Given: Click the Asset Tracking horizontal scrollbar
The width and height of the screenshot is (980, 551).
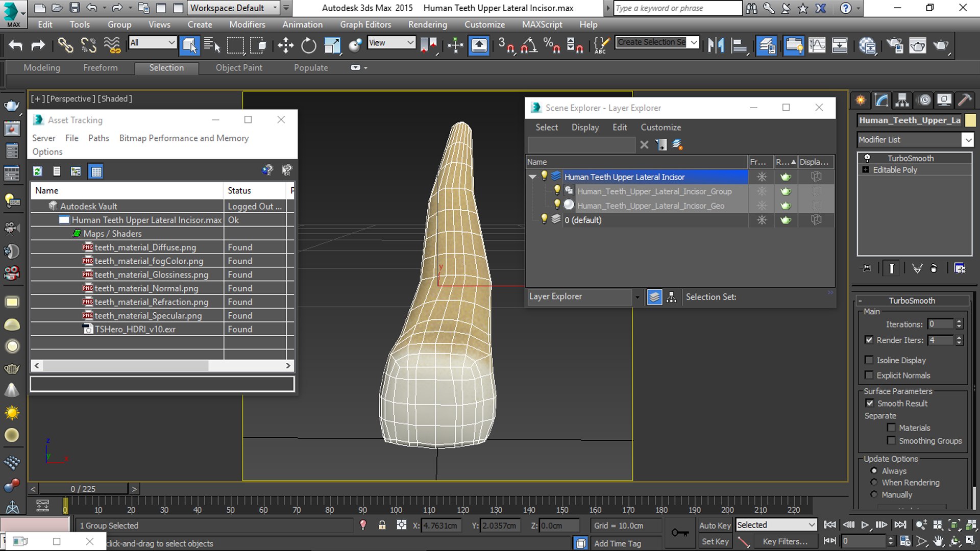Looking at the screenshot, I should (162, 366).
